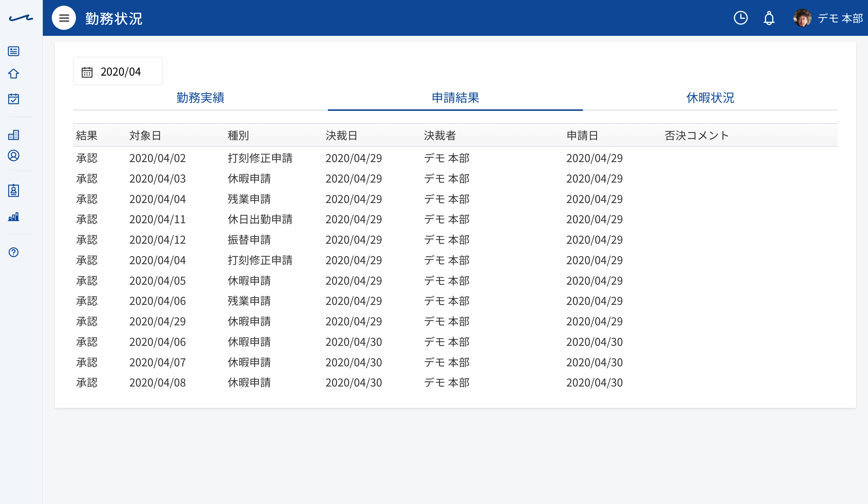This screenshot has height=504, width=868.
Task: Open the building chart sidebar icon
Action: (14, 135)
